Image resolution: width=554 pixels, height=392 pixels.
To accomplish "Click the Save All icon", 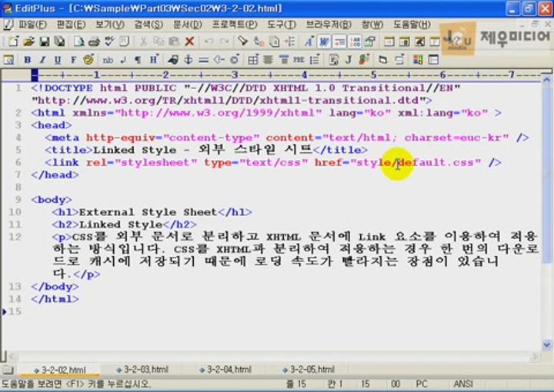I will (x=60, y=42).
